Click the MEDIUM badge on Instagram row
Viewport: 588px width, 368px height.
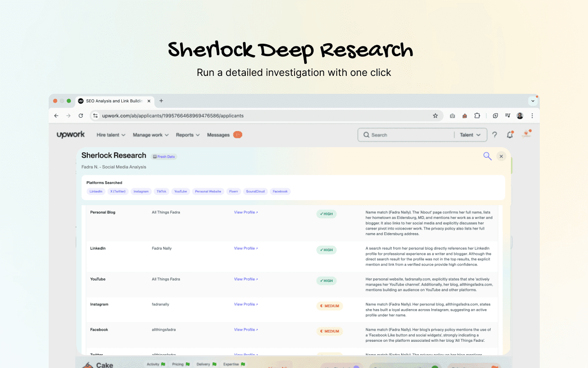click(x=329, y=306)
